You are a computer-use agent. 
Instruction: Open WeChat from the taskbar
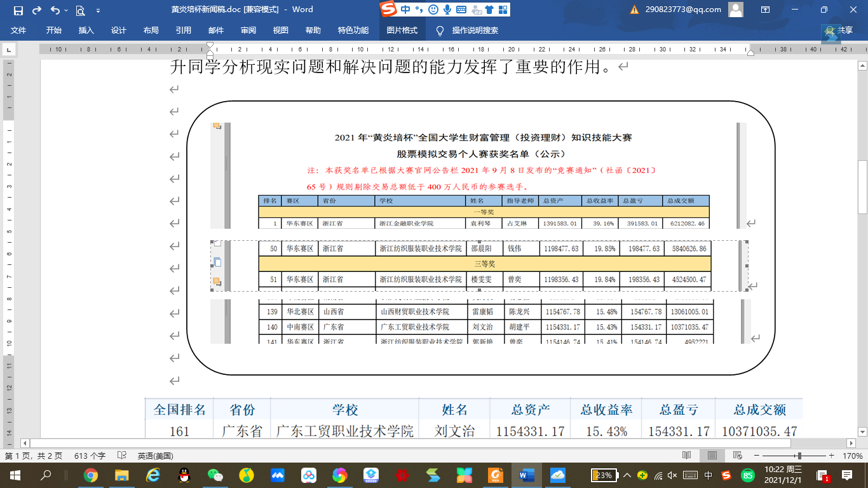click(x=215, y=475)
